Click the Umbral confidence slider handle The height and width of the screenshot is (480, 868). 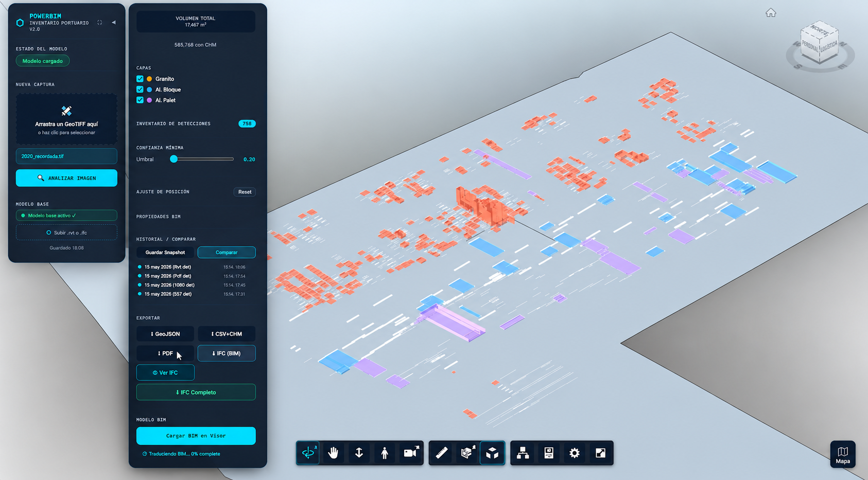coord(174,159)
